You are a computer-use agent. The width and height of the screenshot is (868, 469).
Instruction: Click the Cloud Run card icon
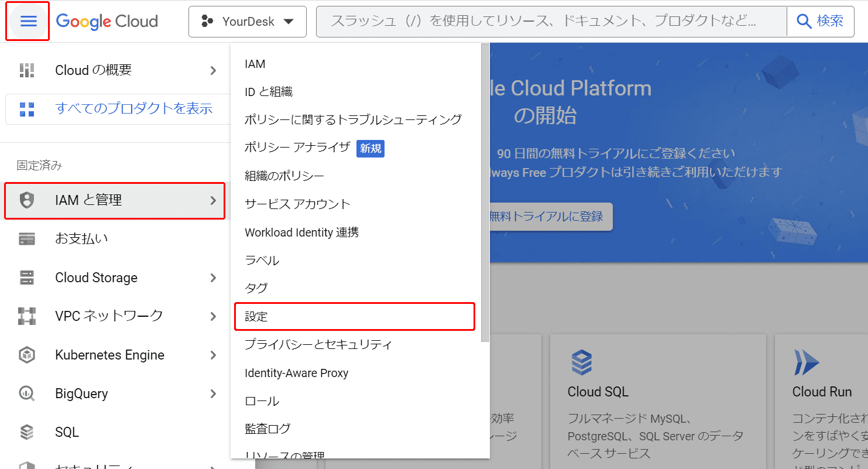(x=807, y=362)
